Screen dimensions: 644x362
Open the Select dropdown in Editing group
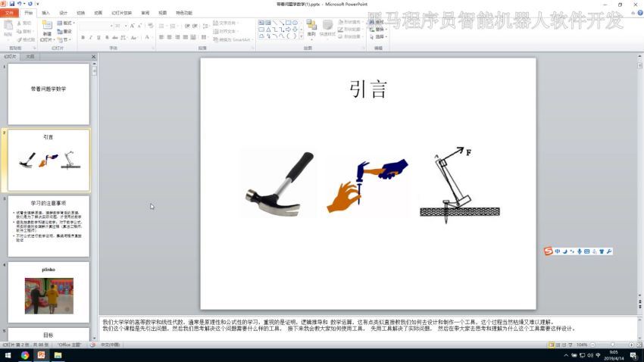378,36
